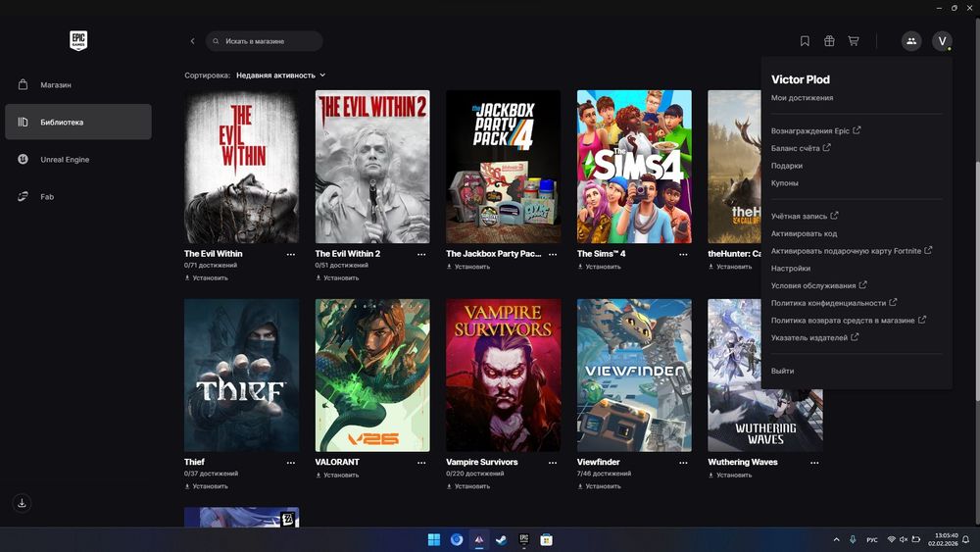Install VALORANT via Установить
The image size is (980, 552).
337,476
